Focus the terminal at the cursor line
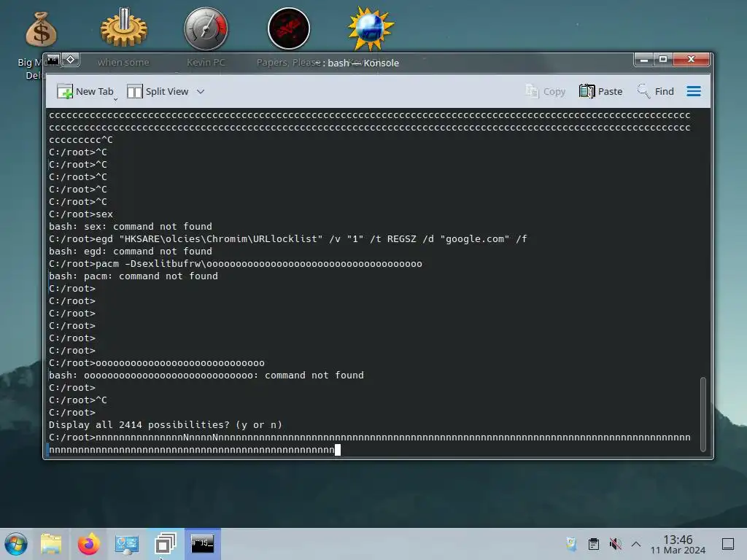Screen dimensions: 747x560 tap(337, 450)
